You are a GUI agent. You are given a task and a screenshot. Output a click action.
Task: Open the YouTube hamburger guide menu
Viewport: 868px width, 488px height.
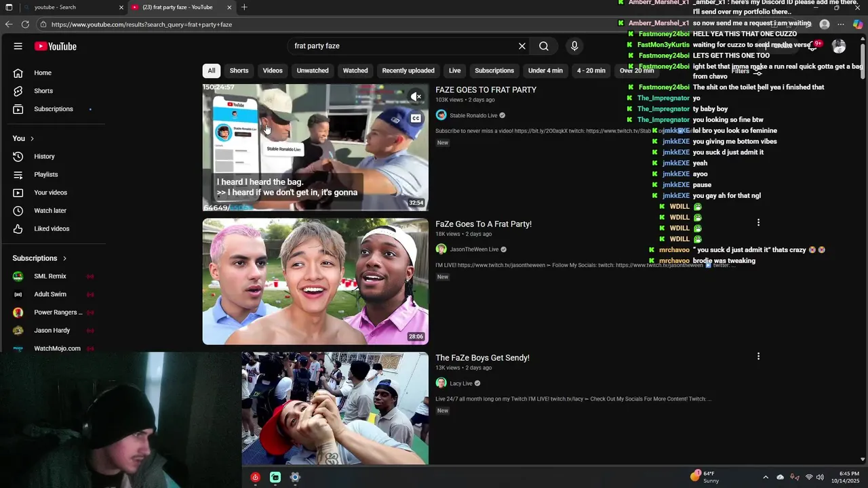point(18,46)
